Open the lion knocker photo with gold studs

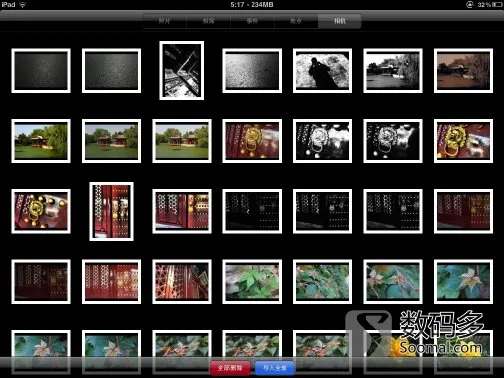[x=41, y=211]
